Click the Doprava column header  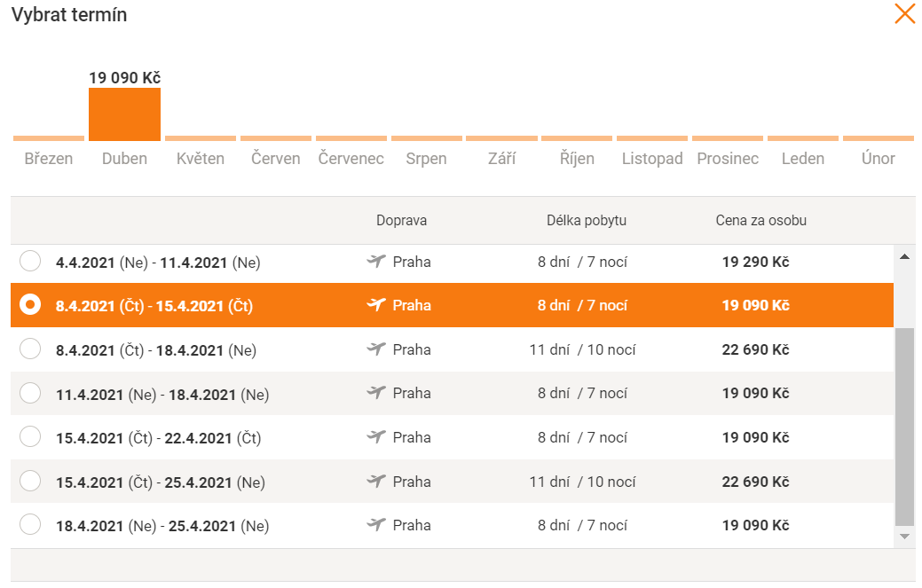coord(402,221)
